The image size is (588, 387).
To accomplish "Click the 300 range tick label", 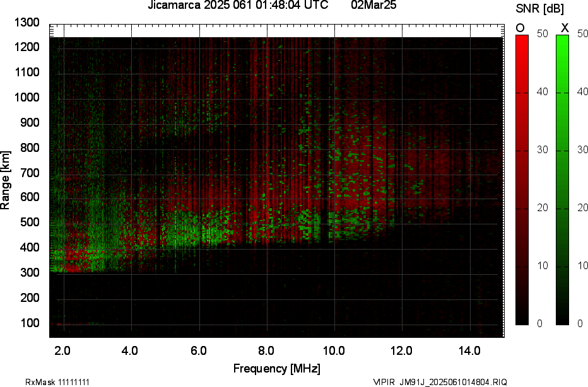I will 30,272.
